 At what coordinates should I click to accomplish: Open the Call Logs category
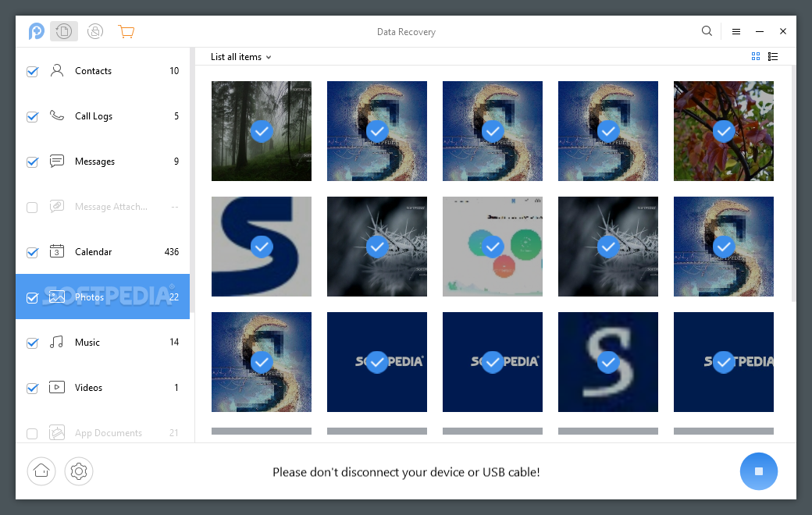coord(102,116)
